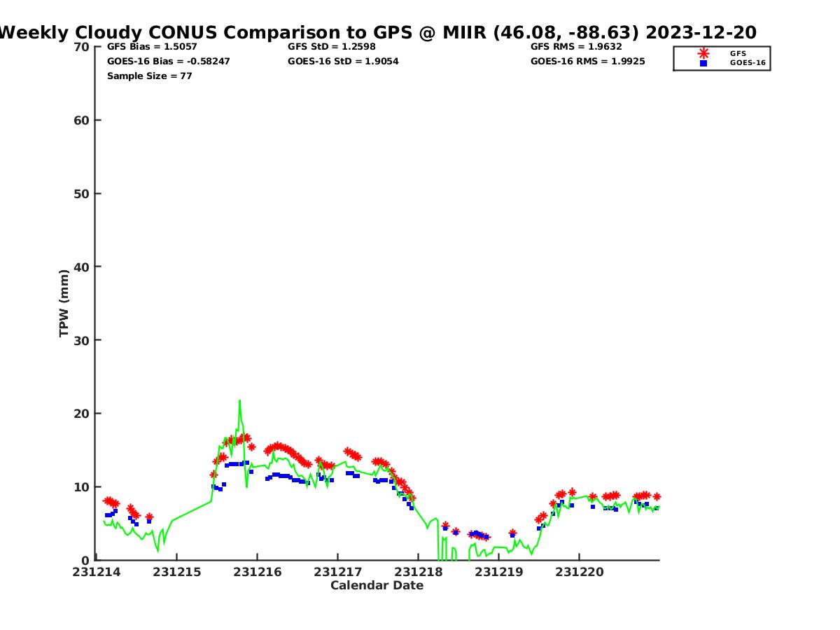Select the GOES-16 Bias value text
Viewport: 840px width, 630px height.
[168, 62]
